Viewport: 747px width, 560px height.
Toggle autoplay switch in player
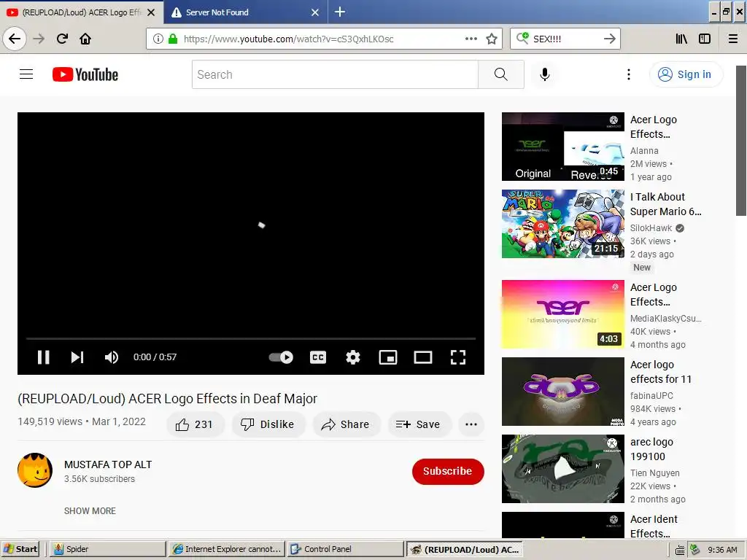pyautogui.click(x=281, y=357)
